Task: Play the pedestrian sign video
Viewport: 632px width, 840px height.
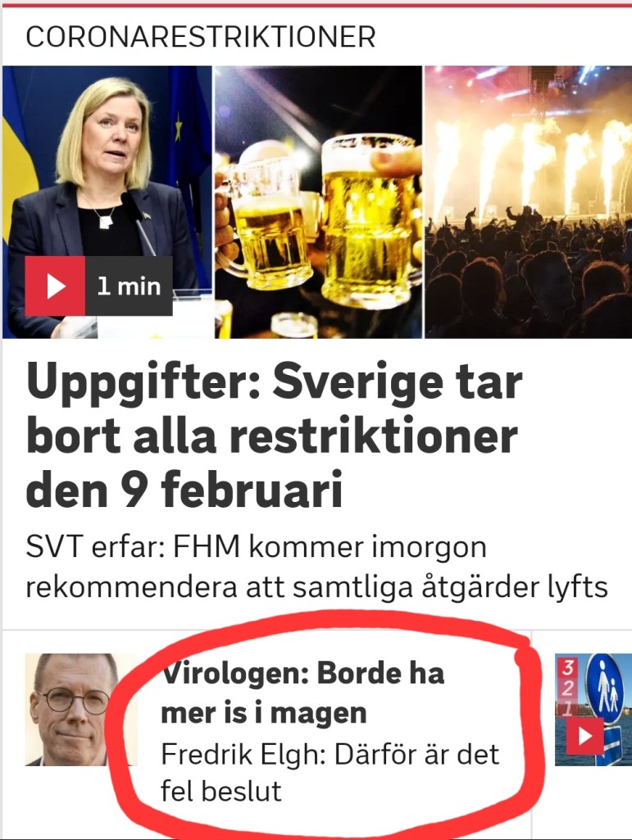Action: (585, 736)
